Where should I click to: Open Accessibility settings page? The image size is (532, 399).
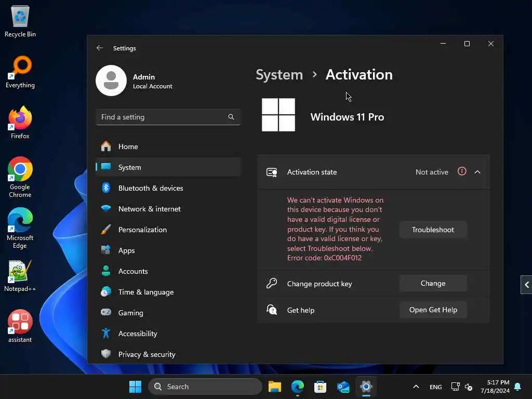tap(168, 334)
